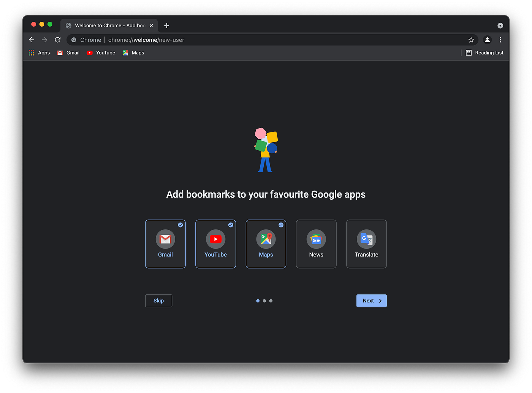Click the Next button
The width and height of the screenshot is (532, 393).
371,301
